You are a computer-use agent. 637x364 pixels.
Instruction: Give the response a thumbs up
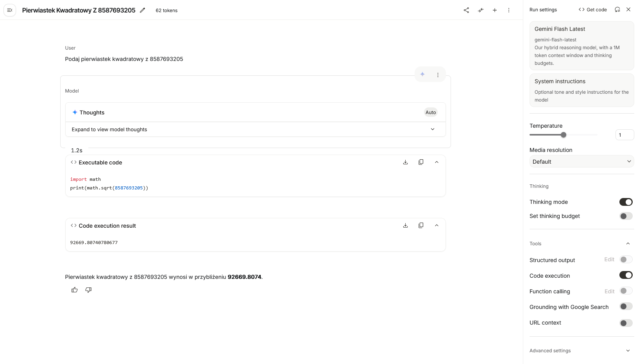[75, 290]
